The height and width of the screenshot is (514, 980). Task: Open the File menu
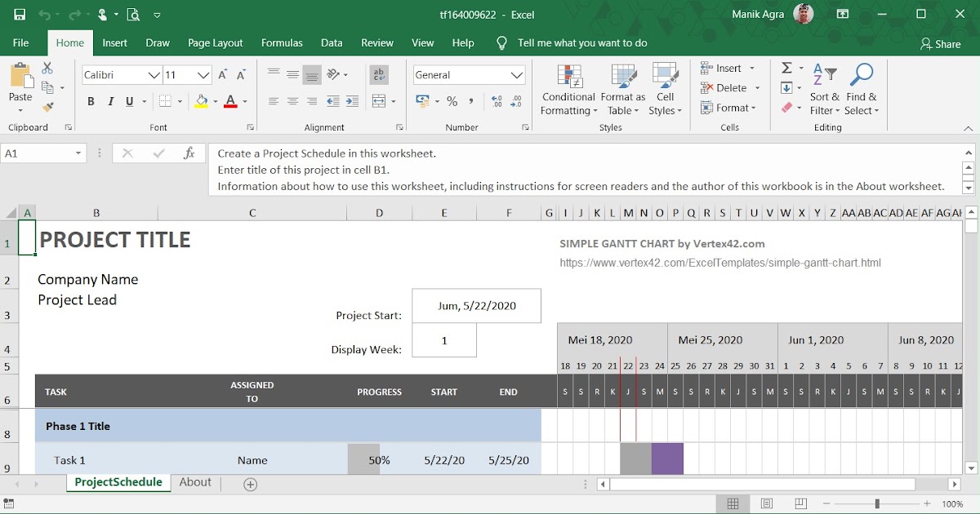pos(20,43)
